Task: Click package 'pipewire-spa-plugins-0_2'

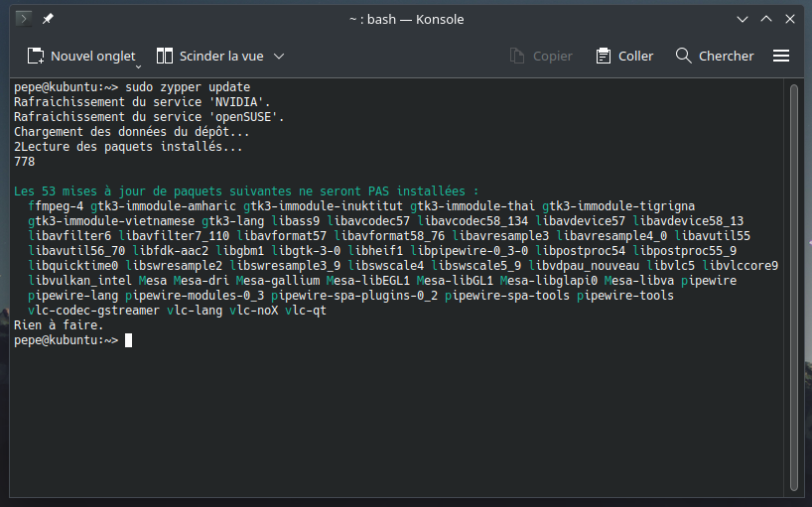Action: coord(354,296)
